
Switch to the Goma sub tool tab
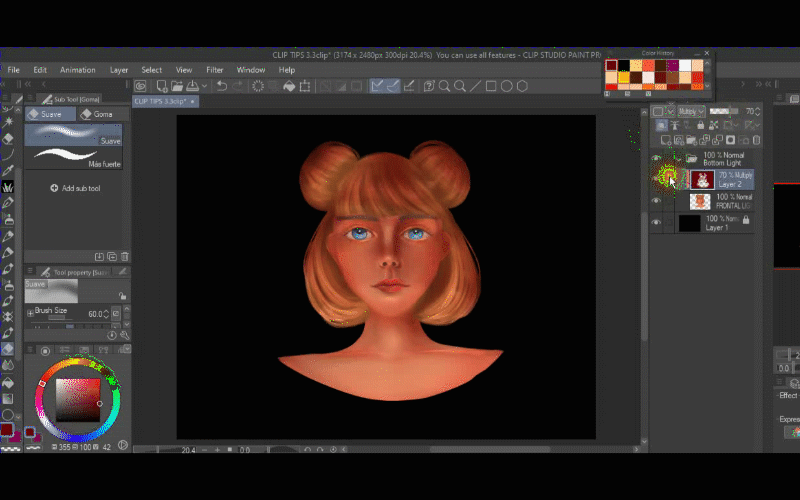(x=98, y=114)
